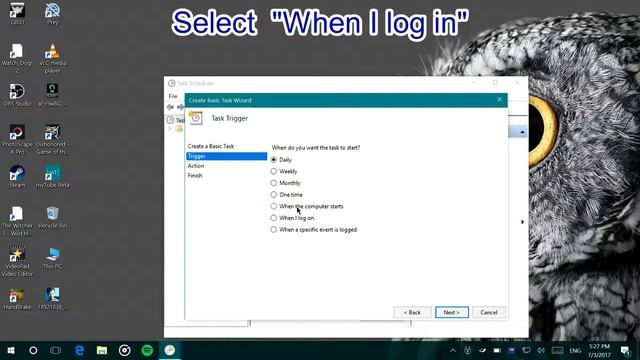Open the Recycle Bin
Viewport: 640px width, 360px height.
click(52, 217)
